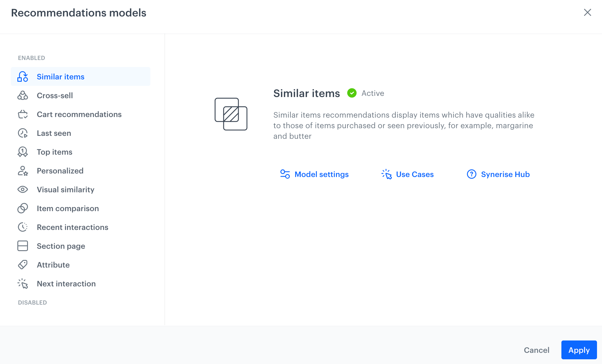Open Model settings for Similar items

pos(321,174)
